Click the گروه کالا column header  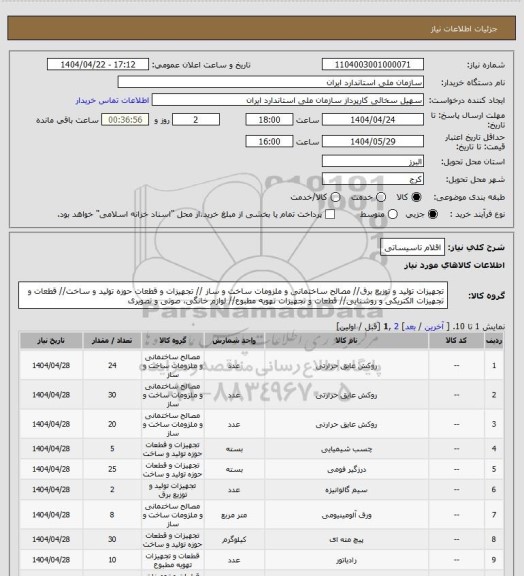click(173, 341)
